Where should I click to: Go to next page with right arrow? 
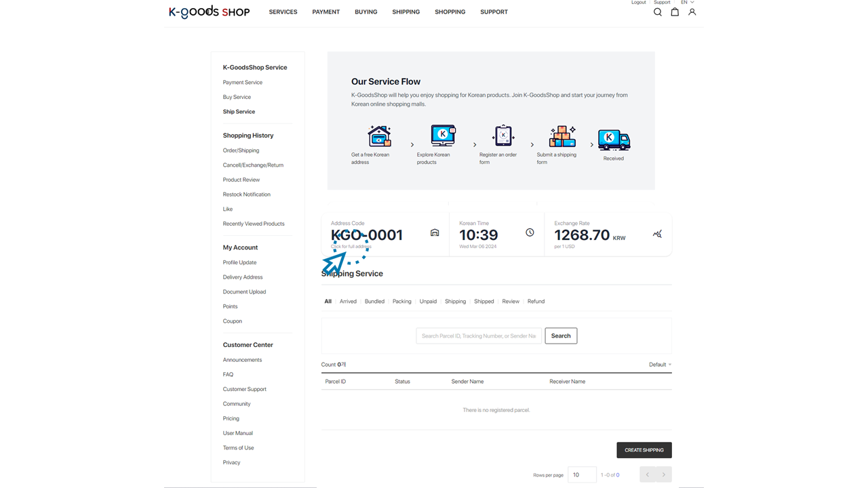tap(664, 474)
